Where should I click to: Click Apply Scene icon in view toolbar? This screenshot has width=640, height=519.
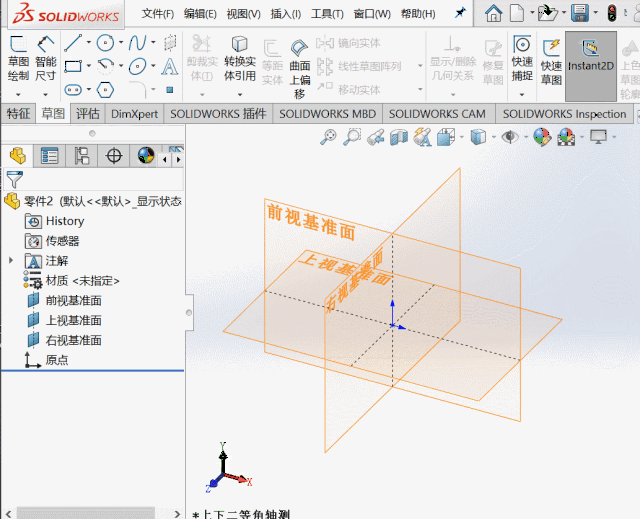[566, 137]
